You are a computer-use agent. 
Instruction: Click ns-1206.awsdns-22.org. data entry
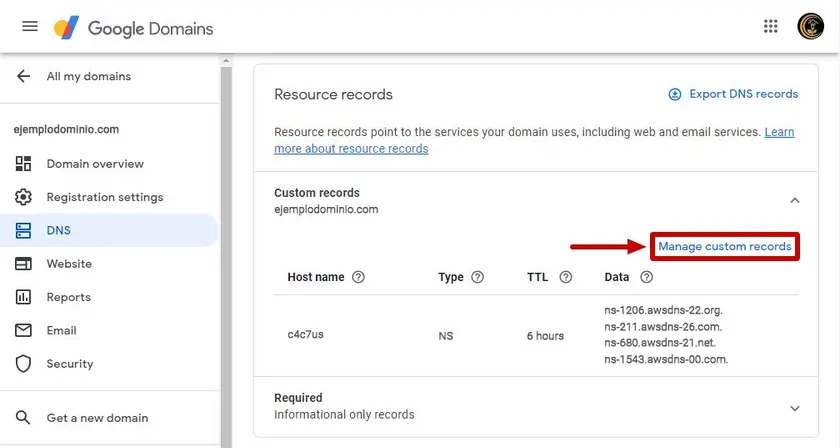pyautogui.click(x=664, y=310)
